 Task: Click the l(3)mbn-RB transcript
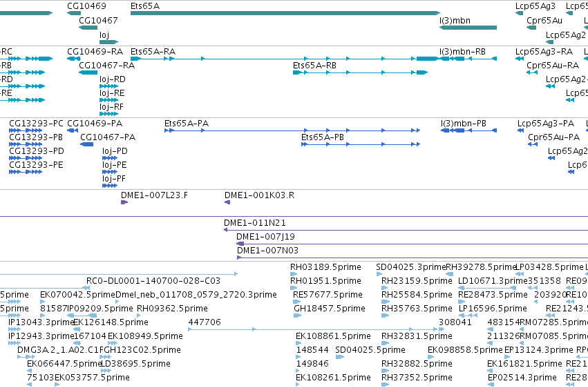coord(468,59)
